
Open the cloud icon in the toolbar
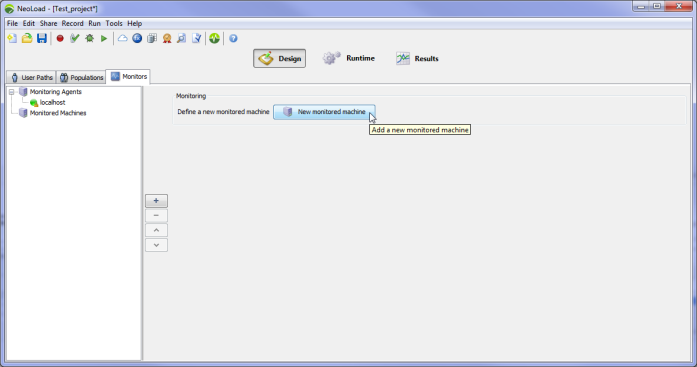(122, 39)
